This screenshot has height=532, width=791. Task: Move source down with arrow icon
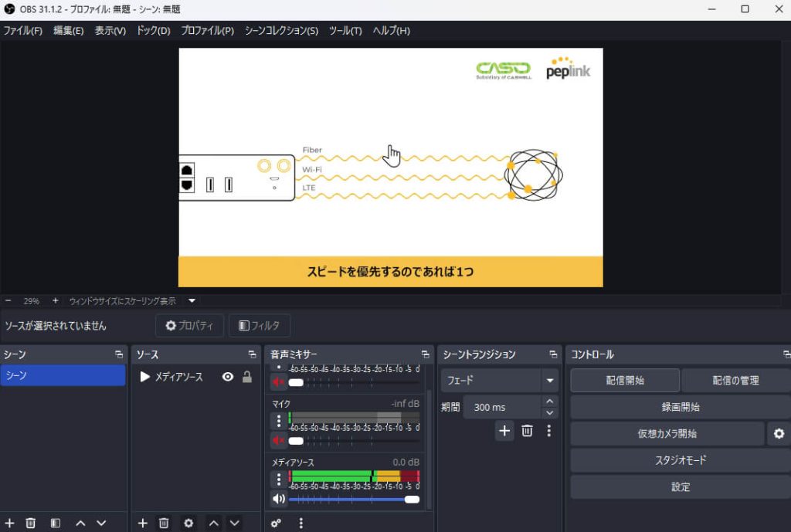pyautogui.click(x=234, y=523)
